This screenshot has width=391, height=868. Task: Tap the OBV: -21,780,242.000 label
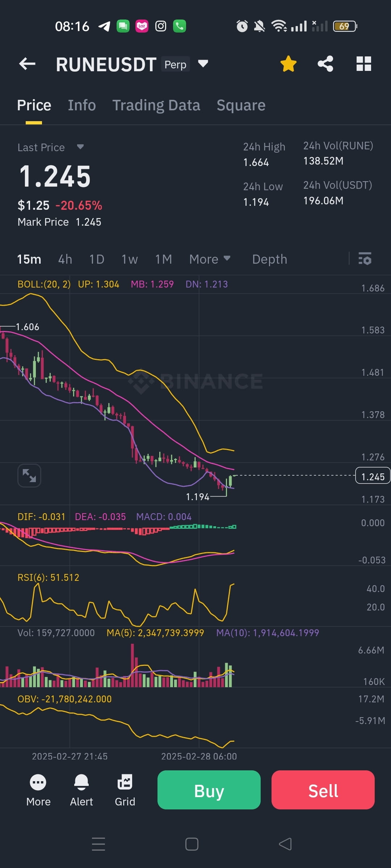(x=64, y=699)
